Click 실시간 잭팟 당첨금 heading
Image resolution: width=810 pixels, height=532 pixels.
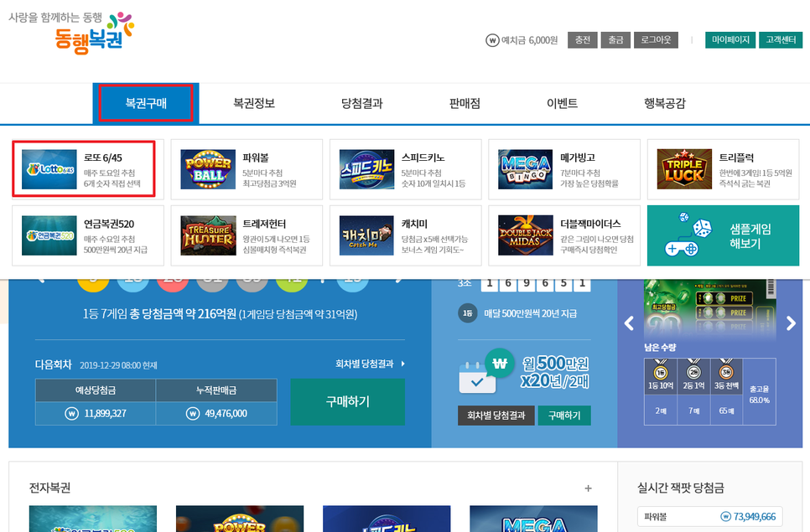[x=680, y=488]
